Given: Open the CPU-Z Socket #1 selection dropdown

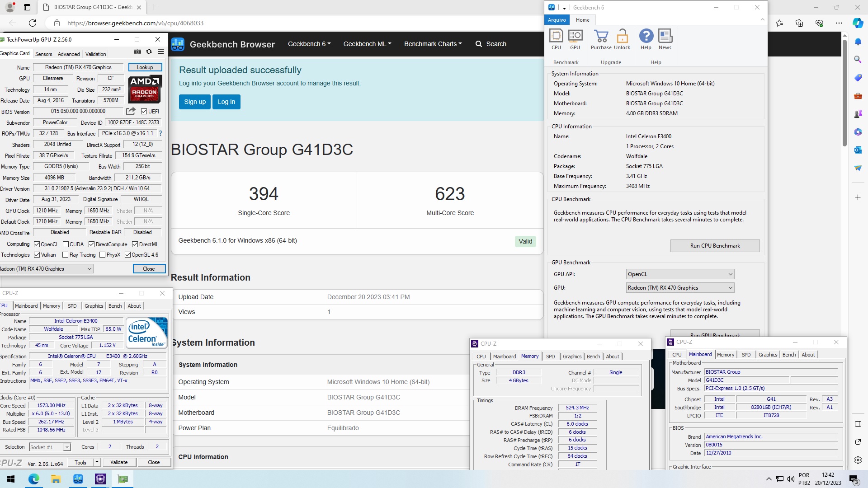Looking at the screenshot, I should (50, 447).
